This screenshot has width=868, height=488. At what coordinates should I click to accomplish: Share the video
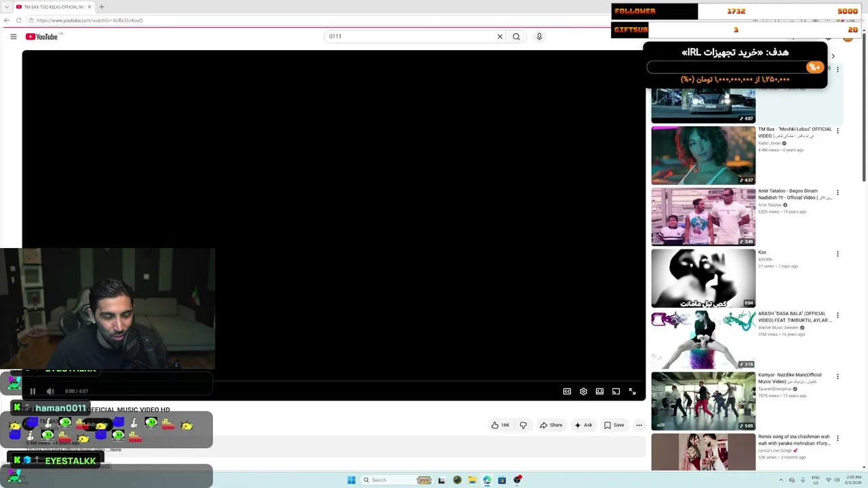pos(551,425)
